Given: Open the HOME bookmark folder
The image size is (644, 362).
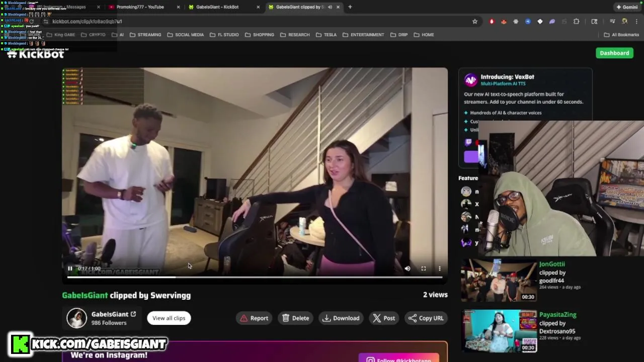Looking at the screenshot, I should click(x=424, y=35).
